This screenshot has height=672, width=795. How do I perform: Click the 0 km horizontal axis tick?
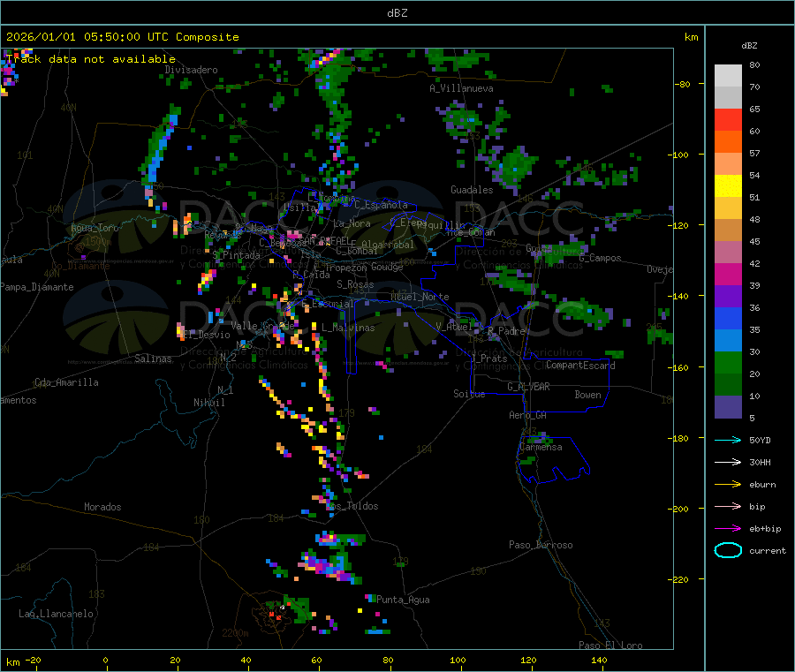pyautogui.click(x=105, y=660)
